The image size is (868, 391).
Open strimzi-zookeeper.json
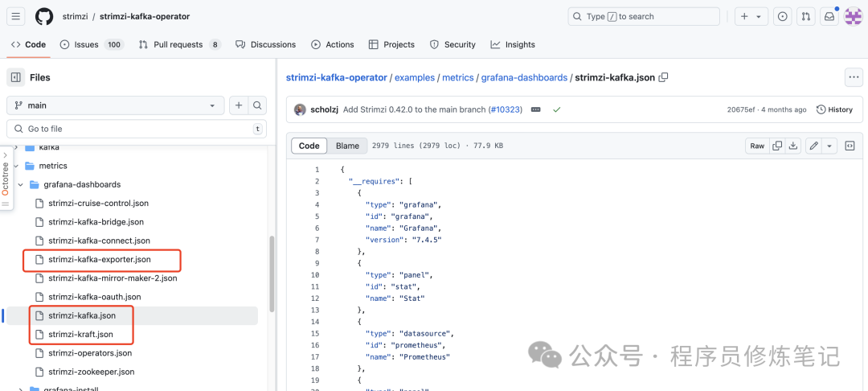click(x=92, y=372)
